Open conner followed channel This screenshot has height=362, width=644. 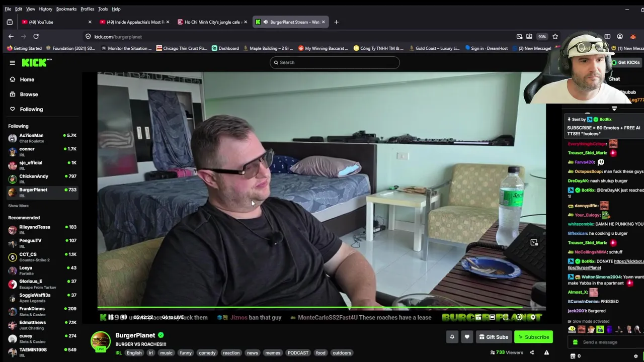coord(42,151)
